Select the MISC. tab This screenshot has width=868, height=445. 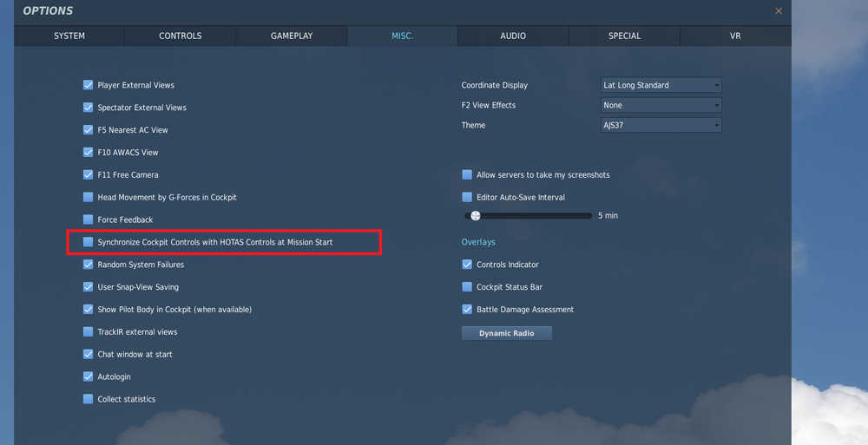403,36
